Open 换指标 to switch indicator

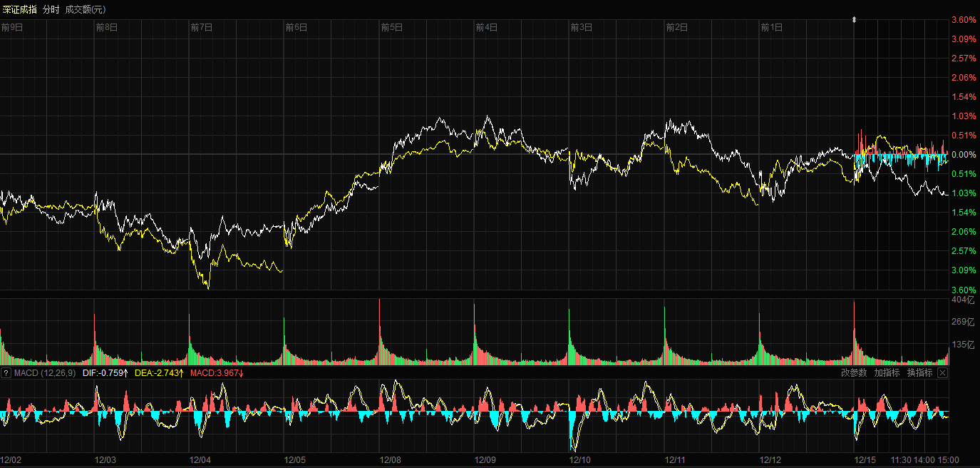[919, 373]
